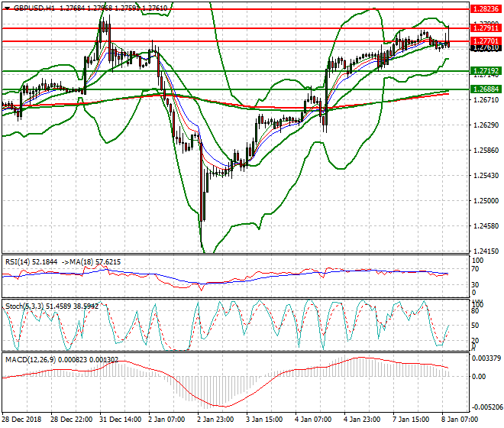The height and width of the screenshot is (428, 504).
Task: Click the 1.26710 price scale value
Action: click(486, 100)
